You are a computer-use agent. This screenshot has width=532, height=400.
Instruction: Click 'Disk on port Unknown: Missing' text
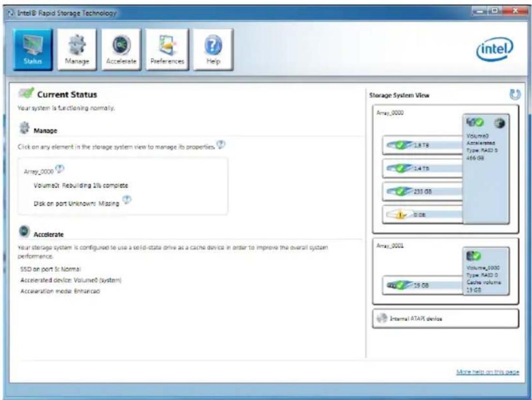pyautogui.click(x=77, y=203)
